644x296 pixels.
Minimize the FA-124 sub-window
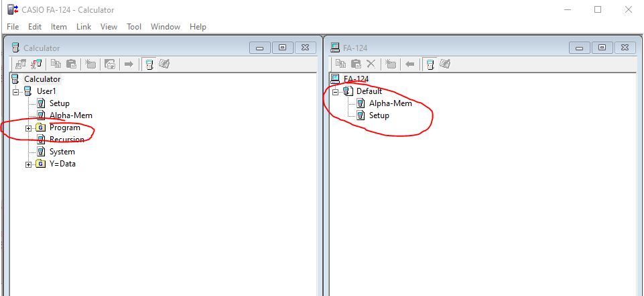[x=580, y=48]
